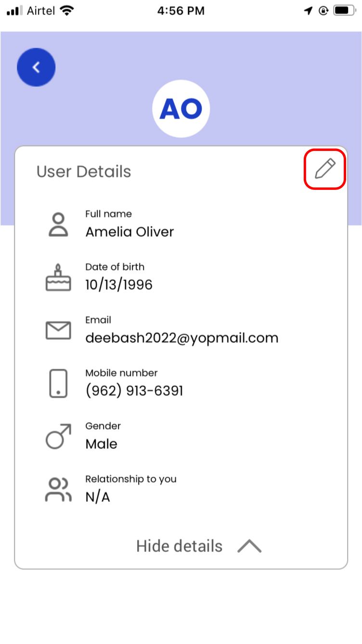Tap the Wi-Fi icon in status bar
Image resolution: width=362 pixels, height=644 pixels.
[x=67, y=11]
